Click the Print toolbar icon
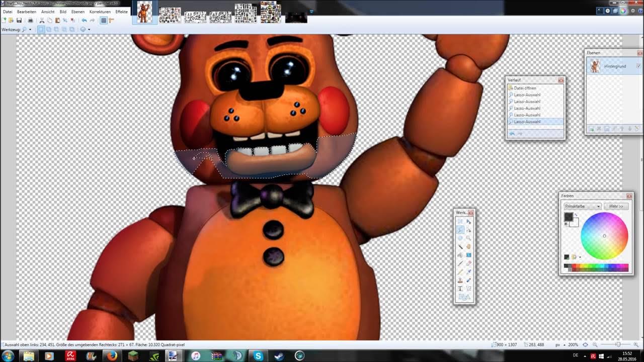 click(x=30, y=20)
